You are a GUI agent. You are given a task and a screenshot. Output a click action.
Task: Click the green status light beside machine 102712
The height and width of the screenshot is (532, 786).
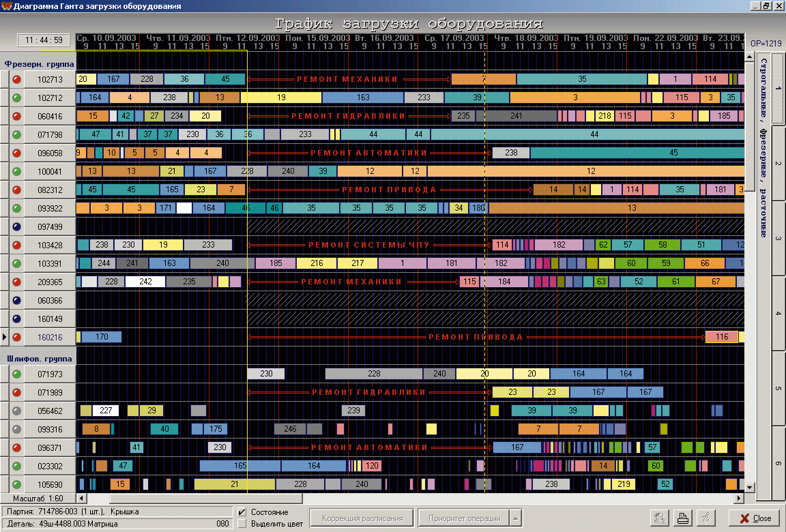click(x=17, y=98)
